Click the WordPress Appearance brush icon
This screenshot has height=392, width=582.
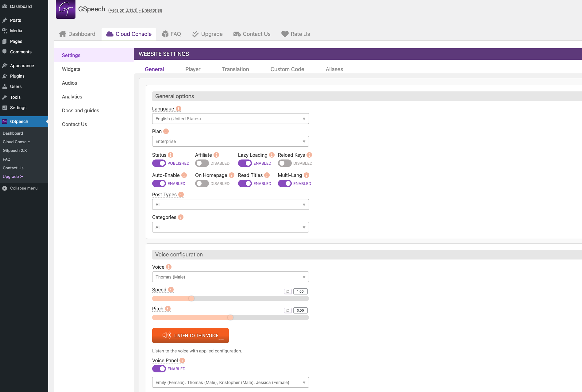(5, 66)
